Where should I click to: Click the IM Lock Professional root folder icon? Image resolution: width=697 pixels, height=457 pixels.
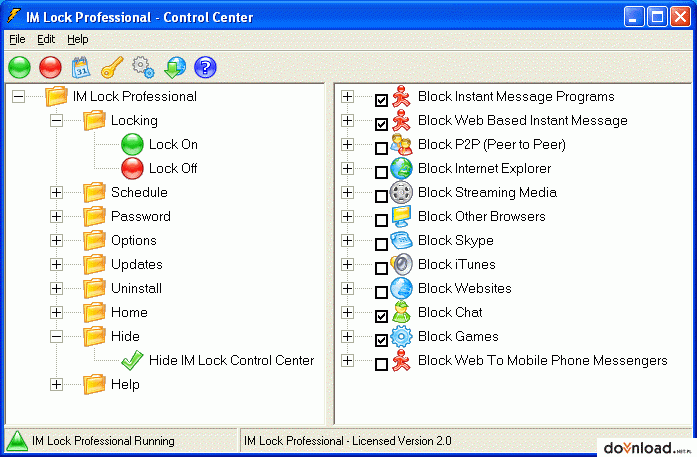[x=56, y=96]
